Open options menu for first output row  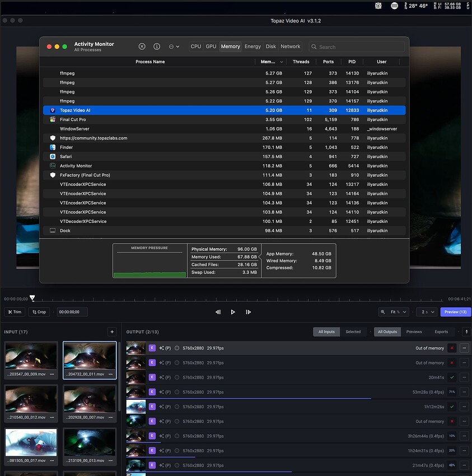point(464,348)
